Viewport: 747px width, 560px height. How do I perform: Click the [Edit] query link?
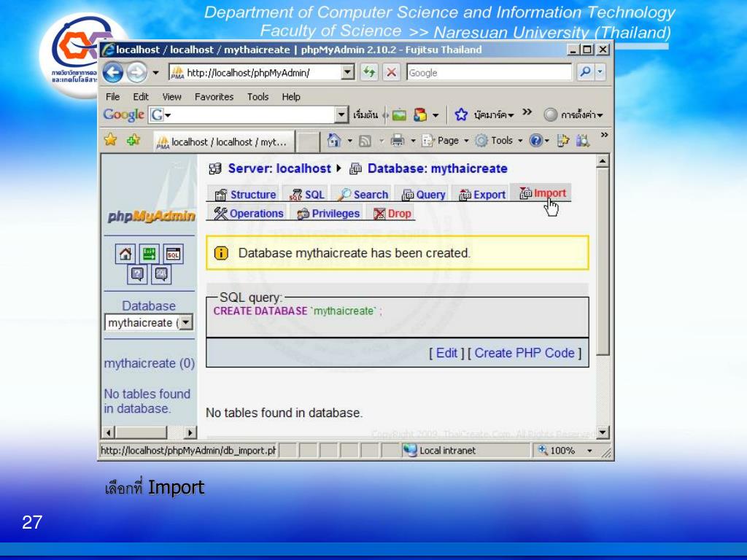point(446,353)
